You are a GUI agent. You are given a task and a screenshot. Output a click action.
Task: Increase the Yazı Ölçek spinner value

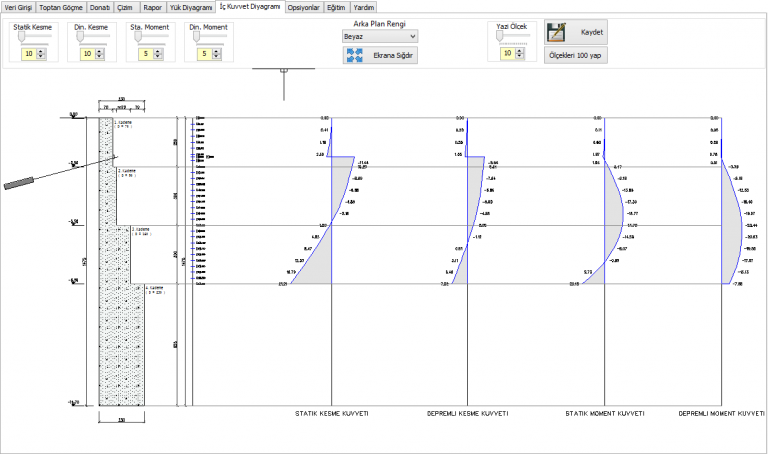pos(520,50)
